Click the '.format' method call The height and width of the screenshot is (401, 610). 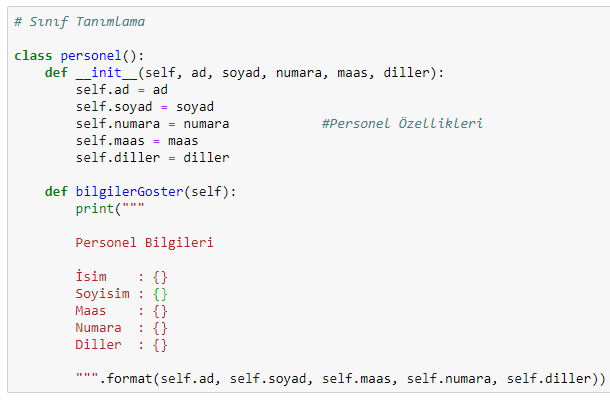pyautogui.click(x=125, y=379)
